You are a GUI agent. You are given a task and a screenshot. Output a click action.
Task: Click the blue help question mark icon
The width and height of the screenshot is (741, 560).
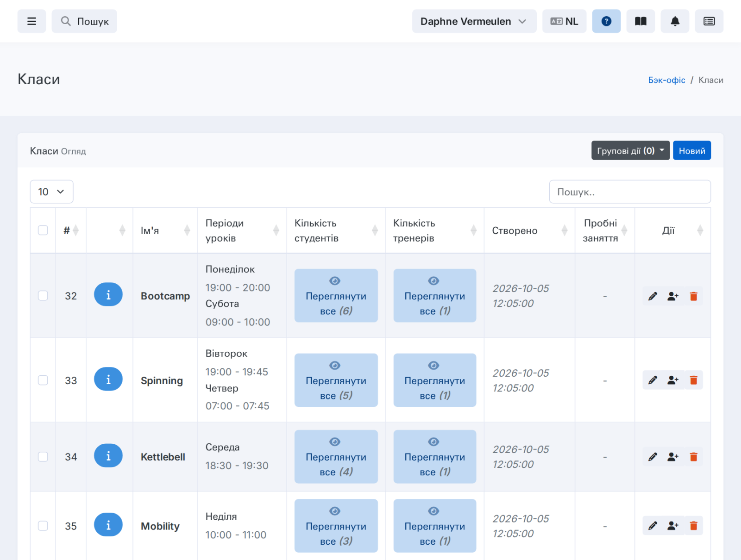606,21
